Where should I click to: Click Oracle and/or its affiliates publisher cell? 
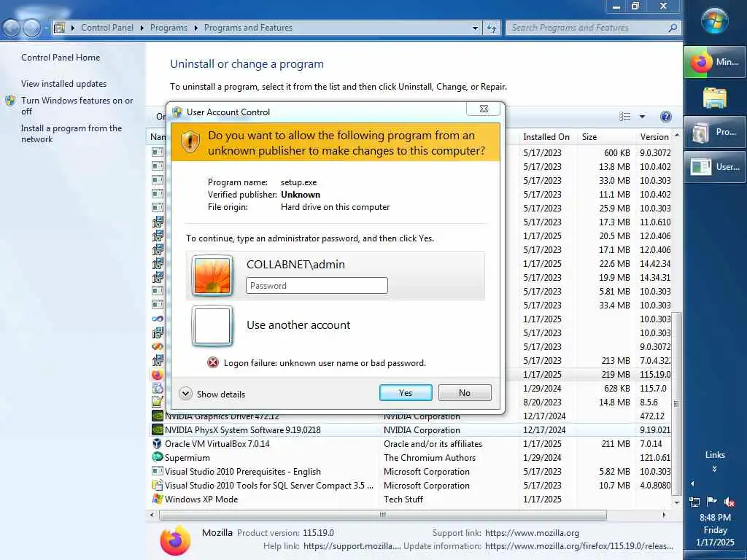(x=433, y=444)
